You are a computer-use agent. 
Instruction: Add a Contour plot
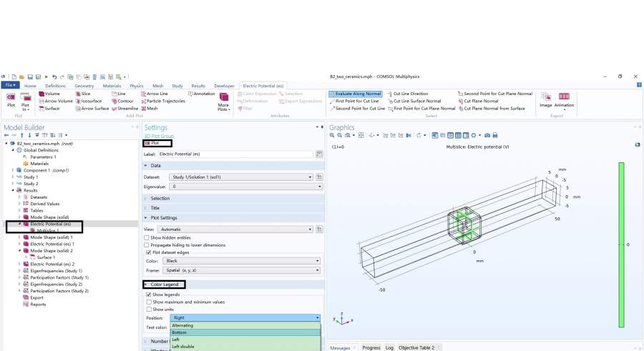(x=114, y=101)
